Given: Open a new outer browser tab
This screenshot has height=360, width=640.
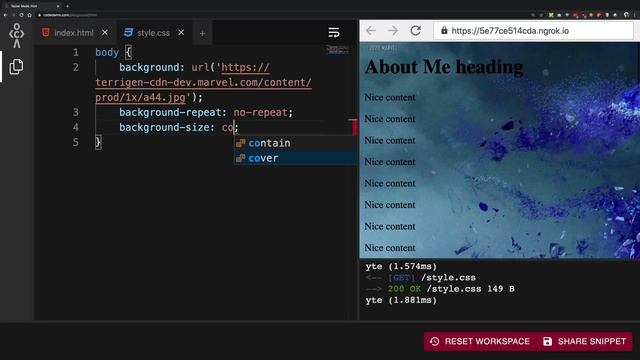Looking at the screenshot, I should (x=67, y=6).
